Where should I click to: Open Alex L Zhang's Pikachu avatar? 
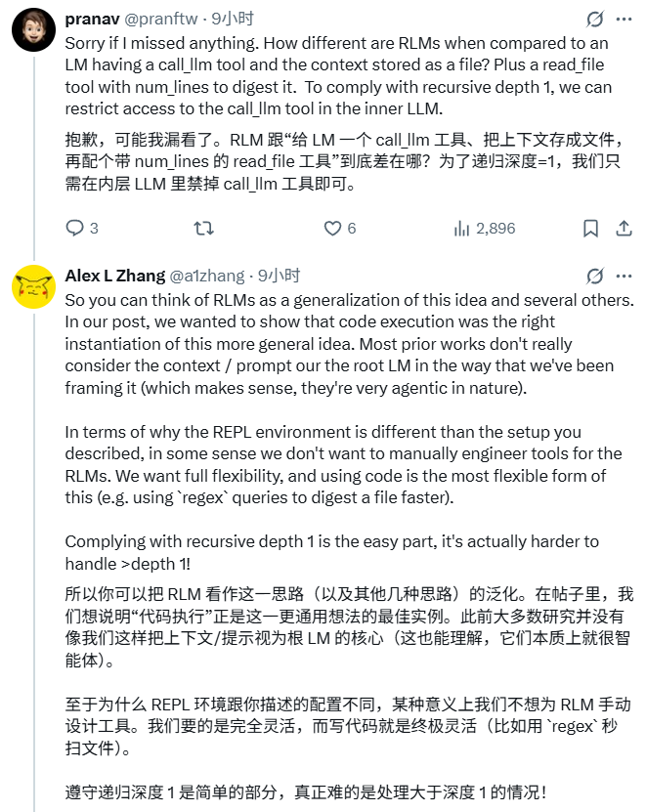coord(32,287)
